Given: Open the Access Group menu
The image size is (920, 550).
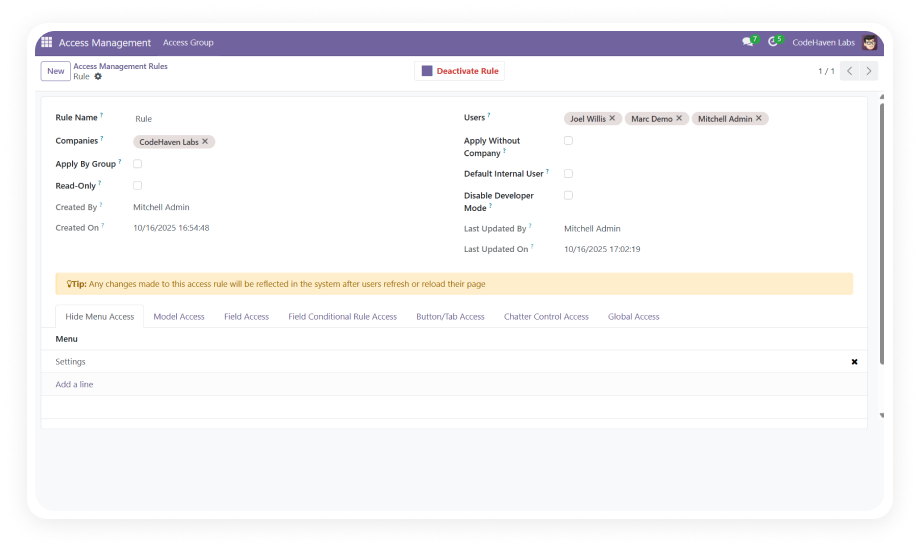Looking at the screenshot, I should (x=188, y=42).
